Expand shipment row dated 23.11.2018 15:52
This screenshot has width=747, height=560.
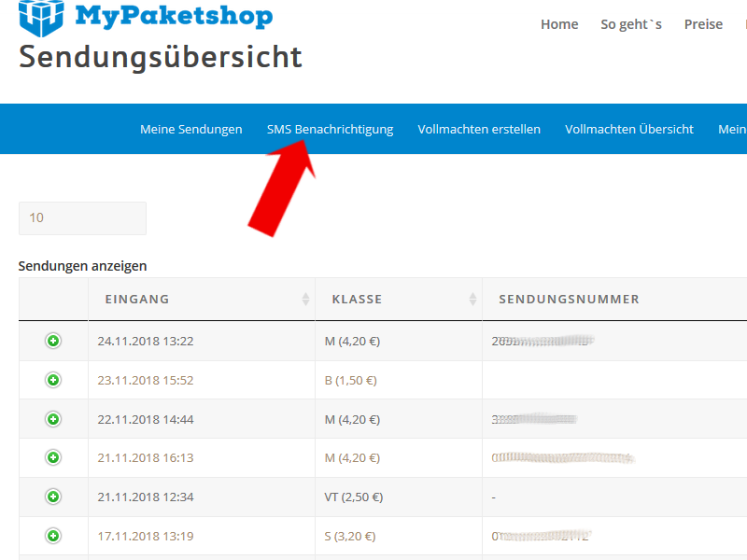tap(53, 380)
